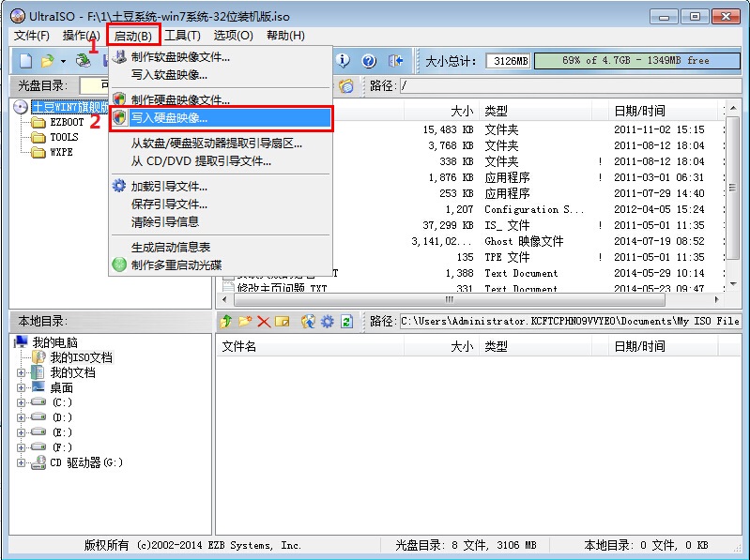Select the 土豆WIN7旗舰版 disc root node

click(x=70, y=107)
